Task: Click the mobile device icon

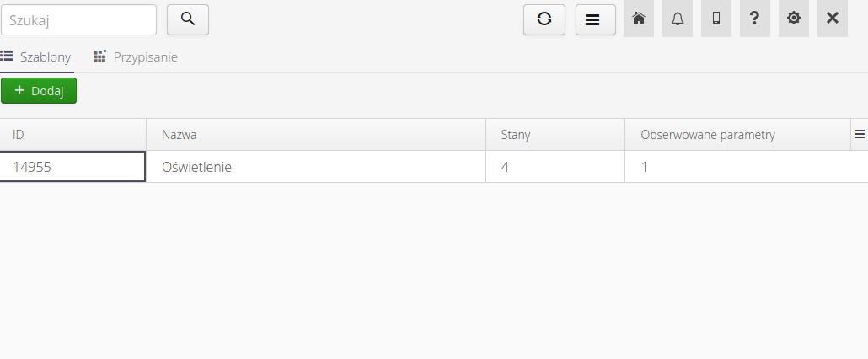Action: (x=716, y=19)
